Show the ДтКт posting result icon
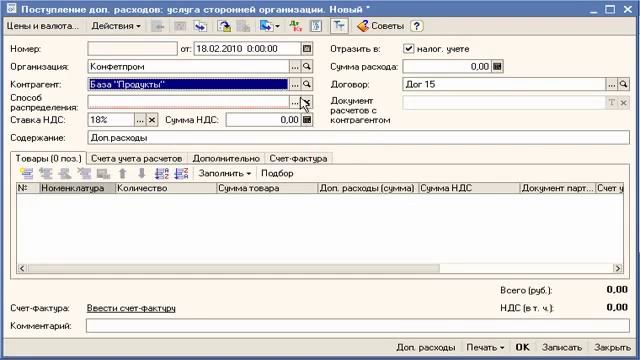This screenshot has height=360, width=640. [x=296, y=26]
